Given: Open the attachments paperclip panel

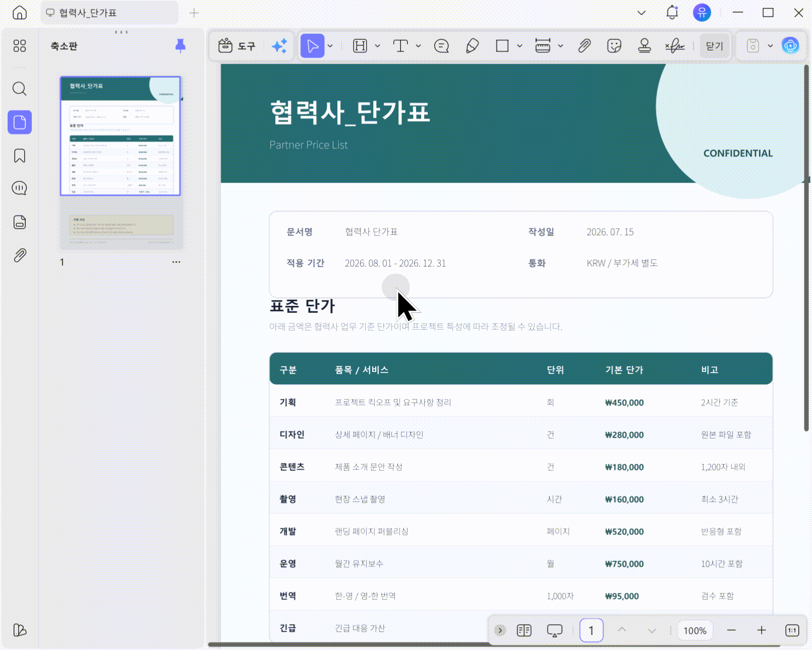Looking at the screenshot, I should pos(20,255).
